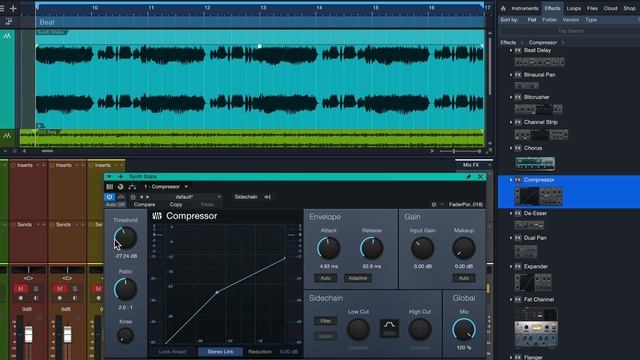Disable the Stereo Link option
640x360 pixels.
click(220, 351)
